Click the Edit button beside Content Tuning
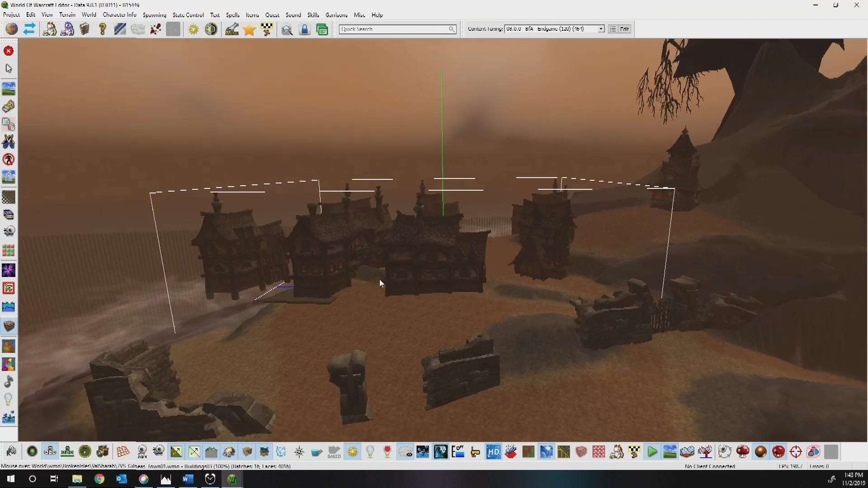Screen dimensions: 868x488 pyautogui.click(x=624, y=29)
